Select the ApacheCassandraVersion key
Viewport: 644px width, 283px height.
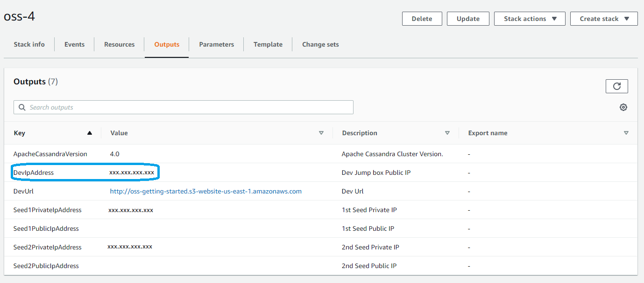point(50,154)
